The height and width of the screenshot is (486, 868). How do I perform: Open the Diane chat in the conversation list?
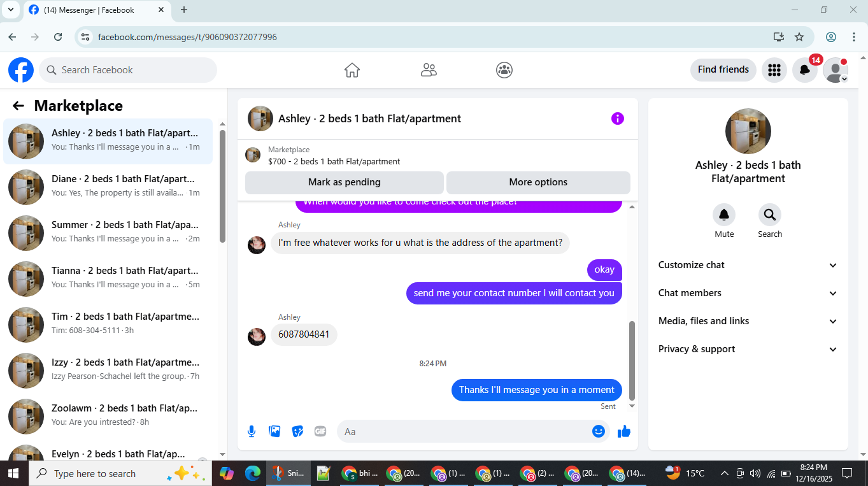pyautogui.click(x=108, y=187)
